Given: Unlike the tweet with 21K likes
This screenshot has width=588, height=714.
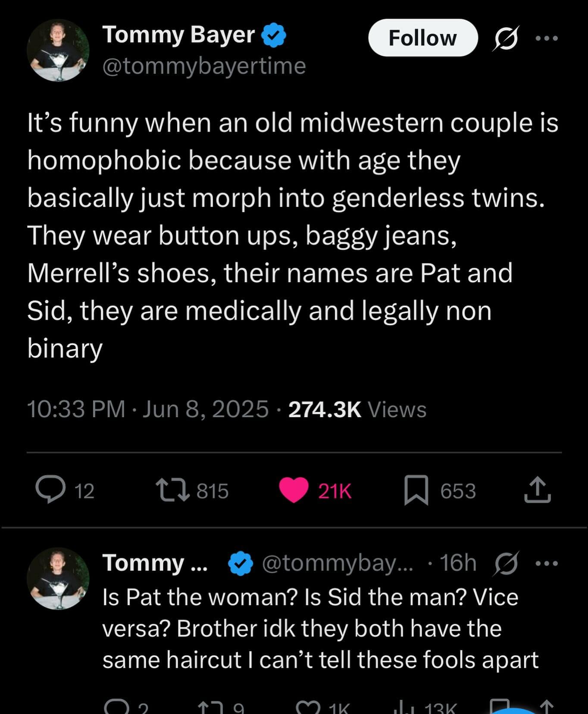Looking at the screenshot, I should click(x=294, y=491).
